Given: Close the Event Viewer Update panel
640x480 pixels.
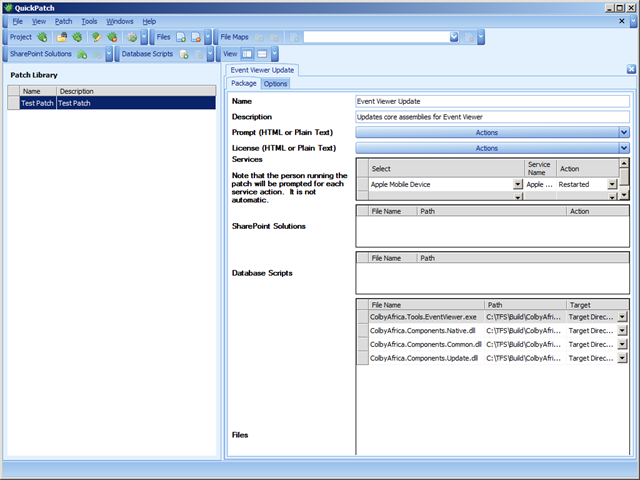Looking at the screenshot, I should tap(631, 70).
